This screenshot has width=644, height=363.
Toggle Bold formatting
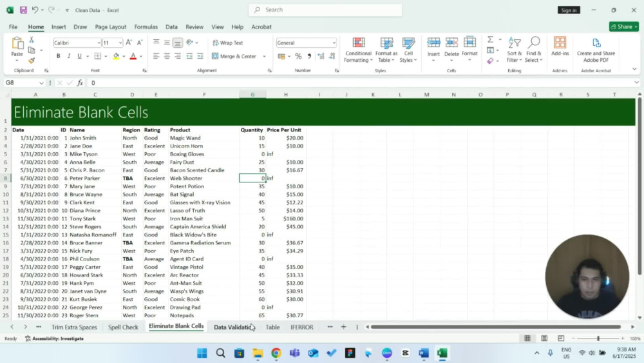pyautogui.click(x=59, y=56)
